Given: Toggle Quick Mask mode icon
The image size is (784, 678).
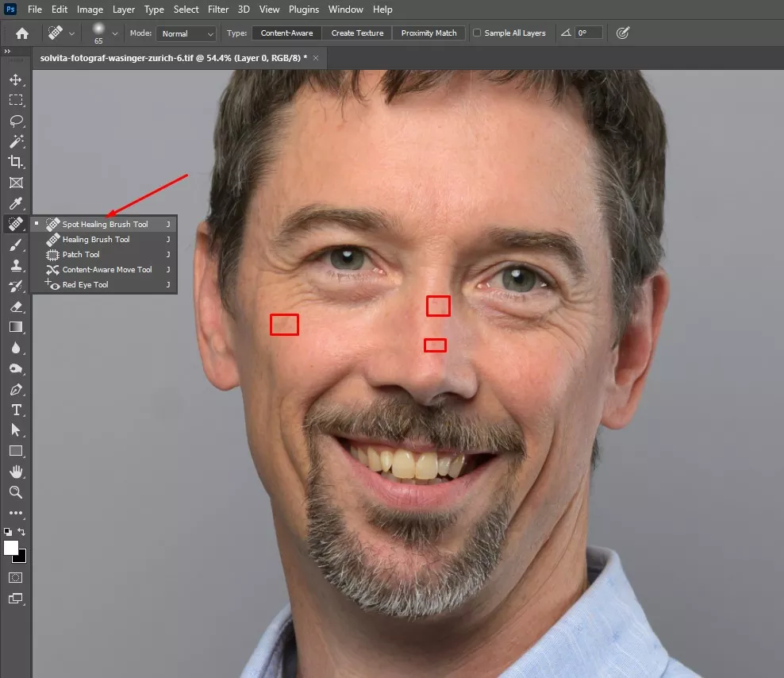Looking at the screenshot, I should coord(15,578).
